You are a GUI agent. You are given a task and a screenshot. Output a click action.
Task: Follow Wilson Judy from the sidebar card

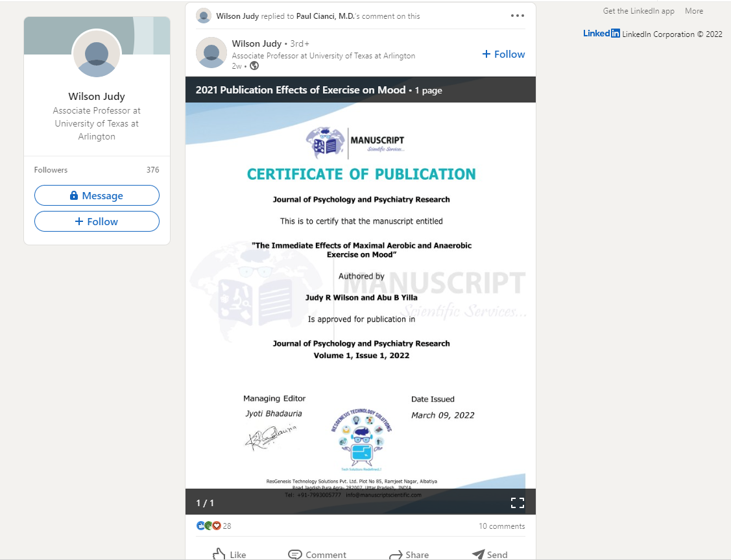tap(97, 221)
